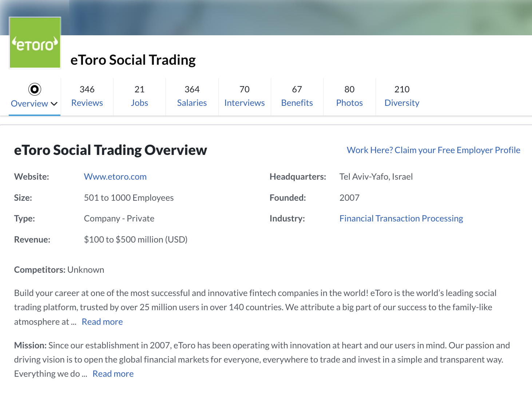Click the 80 photos count
This screenshot has width=532, height=400.
(x=349, y=89)
